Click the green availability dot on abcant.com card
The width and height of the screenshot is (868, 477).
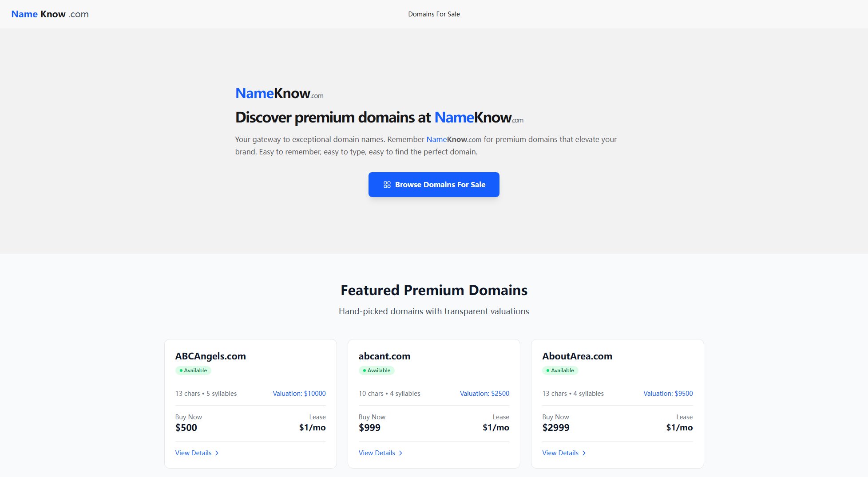(364, 370)
